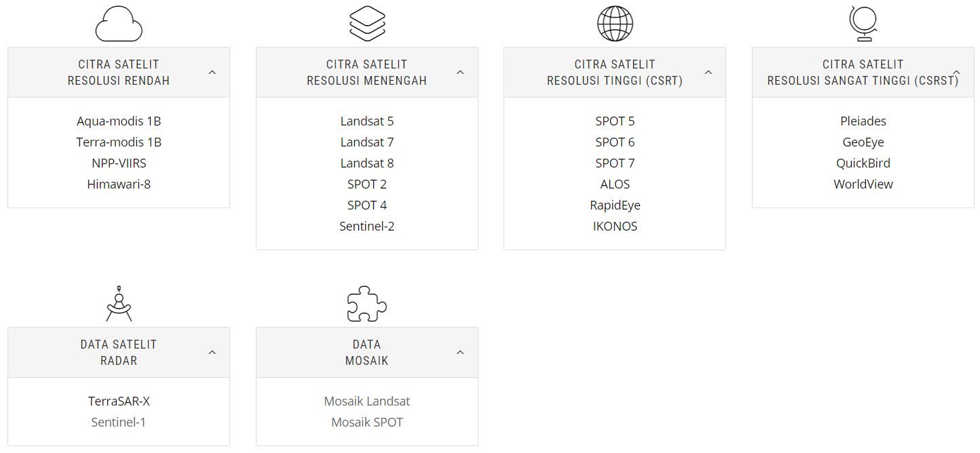Click the cloud icon above Resolusi Rendah
The height and width of the screenshot is (453, 980).
pyautogui.click(x=119, y=24)
